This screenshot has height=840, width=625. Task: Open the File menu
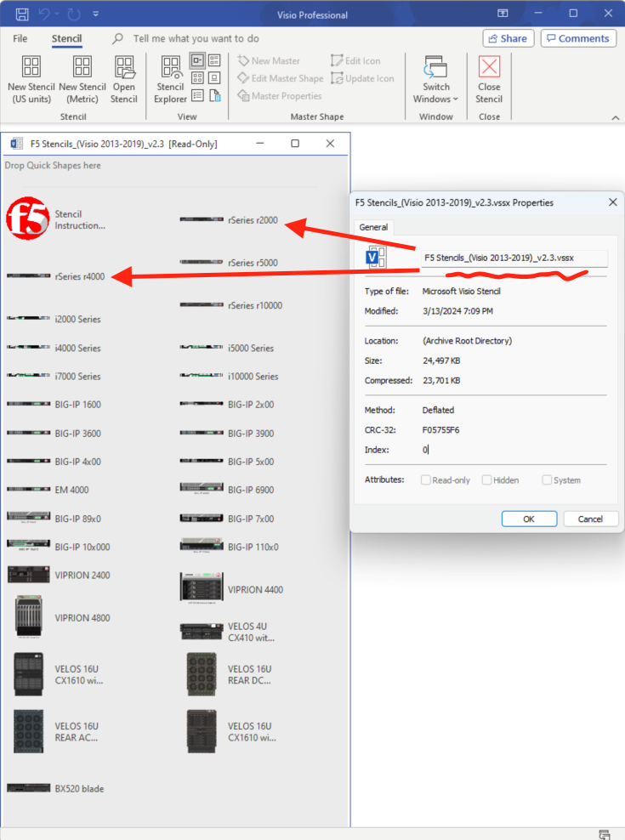tap(20, 38)
